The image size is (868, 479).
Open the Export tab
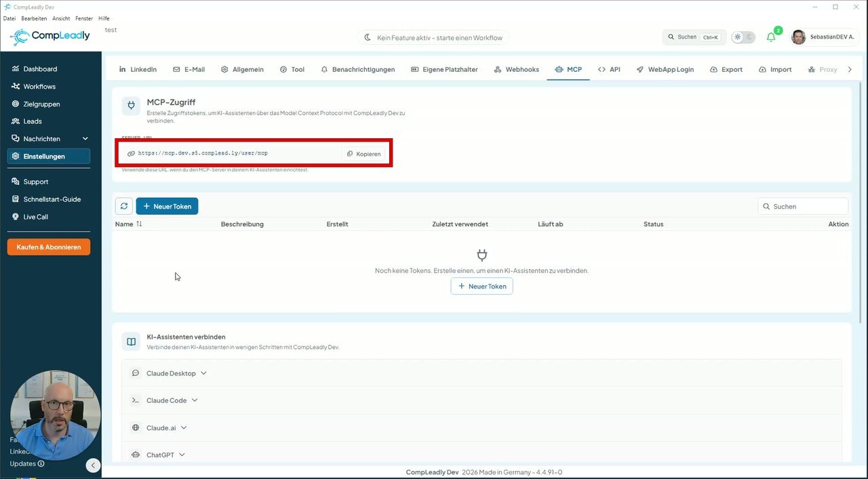coord(726,69)
